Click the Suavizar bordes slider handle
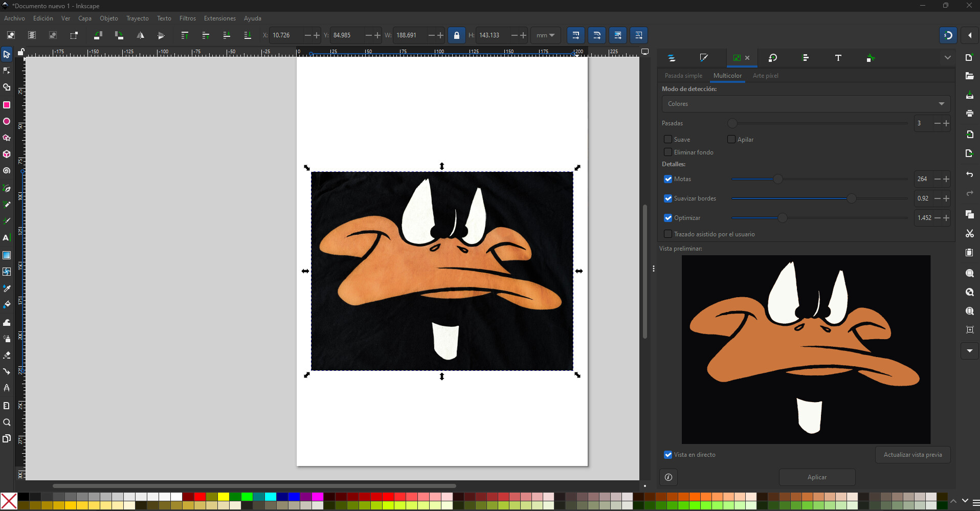 click(852, 198)
